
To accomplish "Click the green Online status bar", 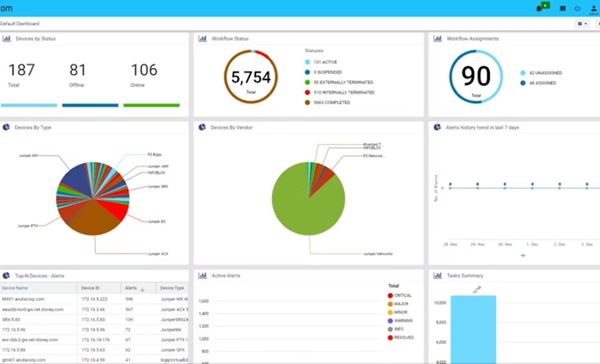I will (151, 105).
